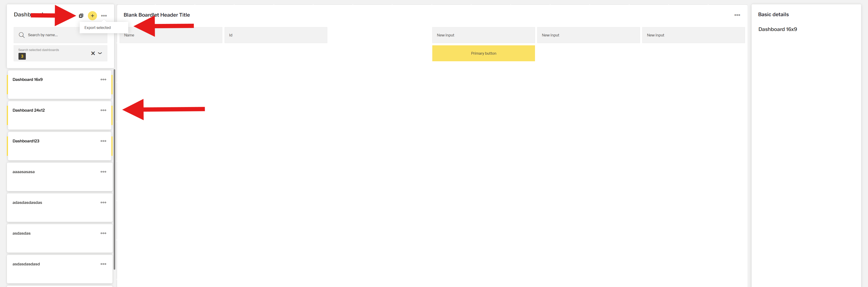The height and width of the screenshot is (287, 868).
Task: Open the Dashboards panel three-dot menu
Action: click(104, 16)
